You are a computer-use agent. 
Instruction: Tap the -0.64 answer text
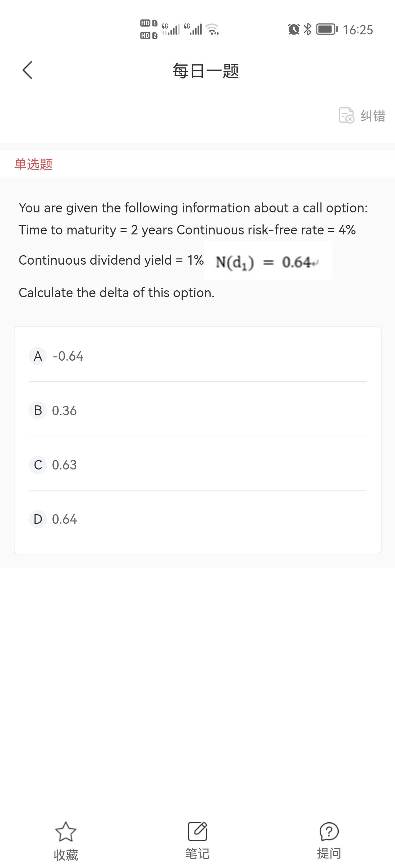pos(67,356)
